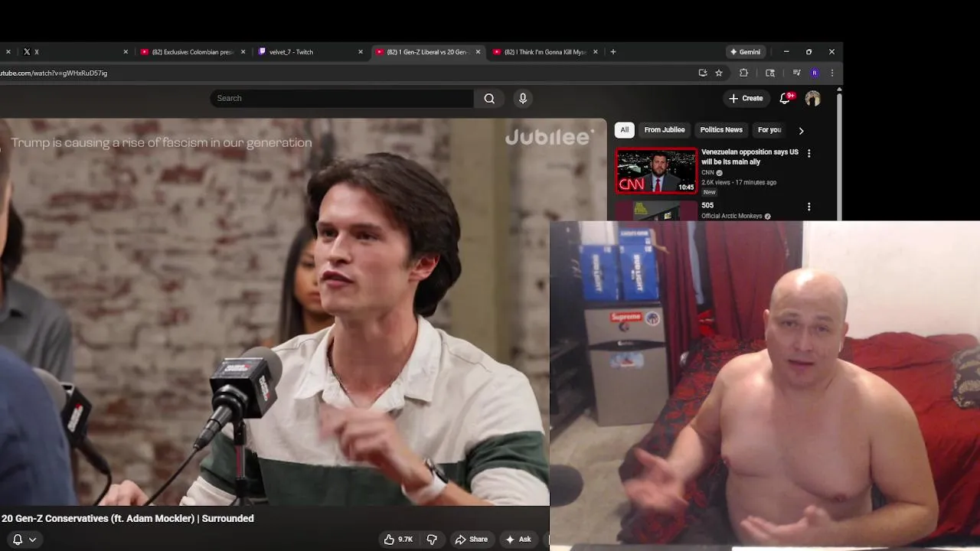
Task: Click the Create button
Action: pyautogui.click(x=746, y=98)
